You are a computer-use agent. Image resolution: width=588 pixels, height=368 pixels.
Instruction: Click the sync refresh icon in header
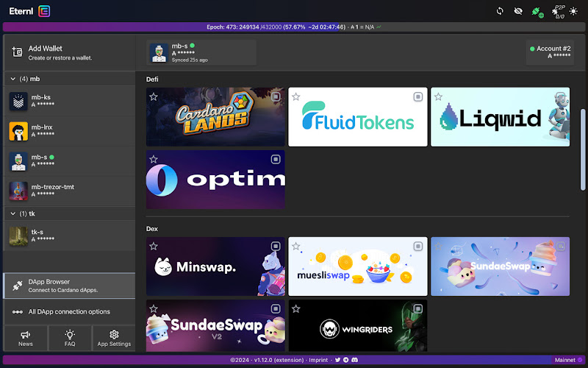(500, 11)
